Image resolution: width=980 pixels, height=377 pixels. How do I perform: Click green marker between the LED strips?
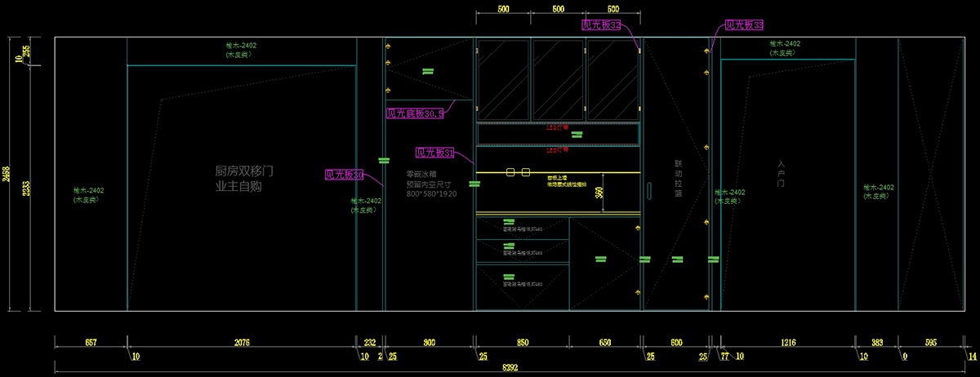click(x=577, y=135)
